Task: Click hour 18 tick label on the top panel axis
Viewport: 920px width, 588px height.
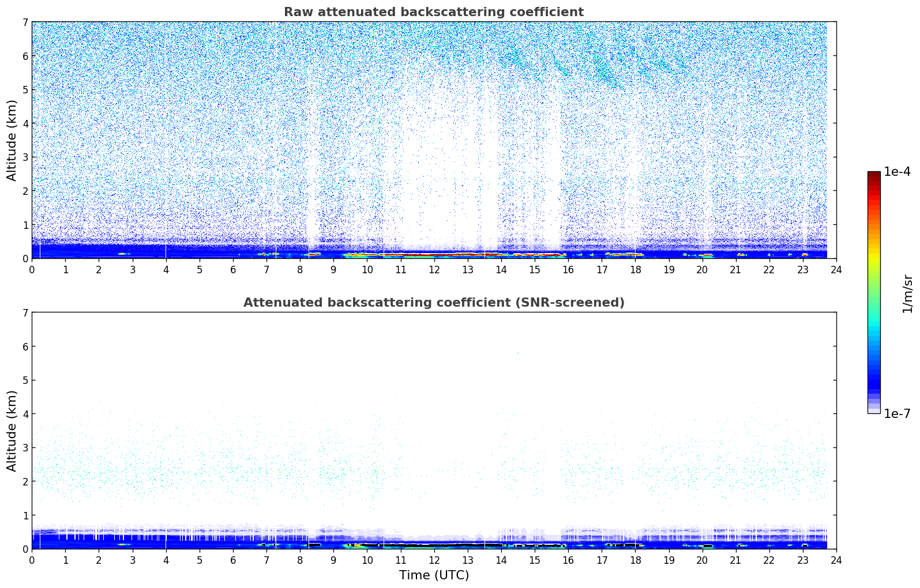Action: coord(635,270)
